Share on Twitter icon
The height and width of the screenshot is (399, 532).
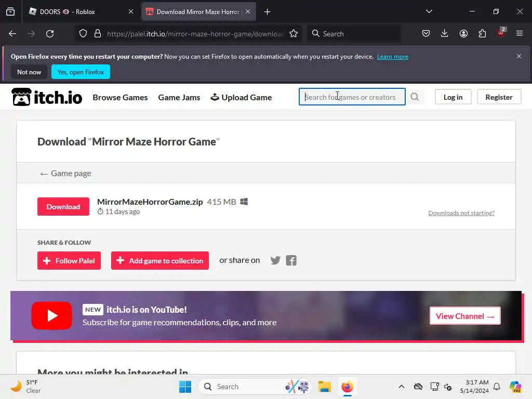click(275, 260)
